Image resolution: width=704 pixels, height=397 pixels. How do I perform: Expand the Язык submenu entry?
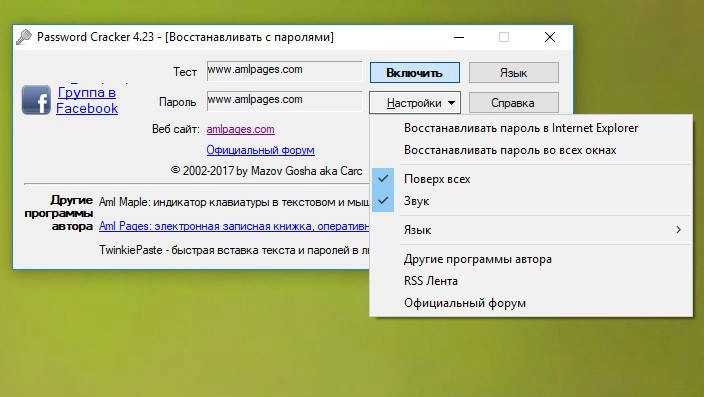click(x=531, y=230)
